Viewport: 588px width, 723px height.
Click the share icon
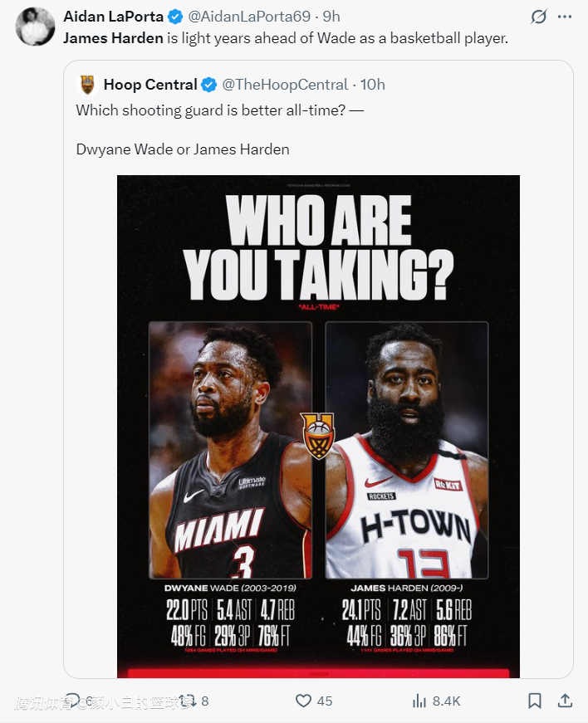click(565, 701)
